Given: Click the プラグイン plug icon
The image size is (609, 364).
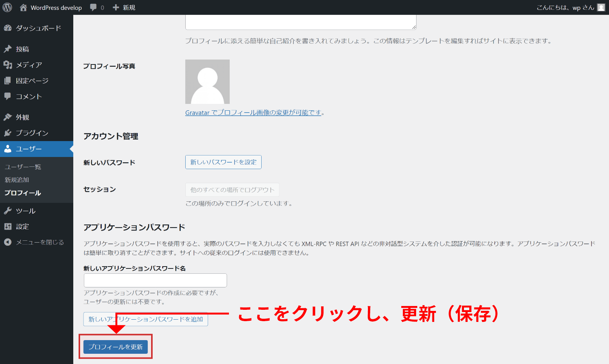Looking at the screenshot, I should tap(8, 133).
